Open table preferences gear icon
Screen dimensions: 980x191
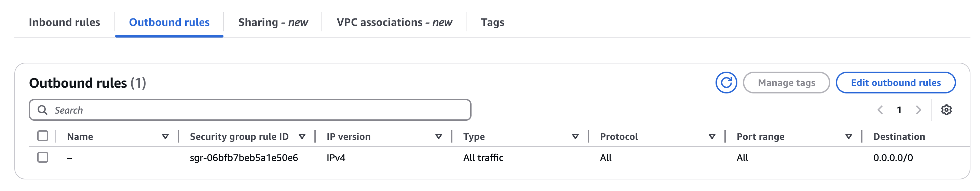pyautogui.click(x=946, y=110)
